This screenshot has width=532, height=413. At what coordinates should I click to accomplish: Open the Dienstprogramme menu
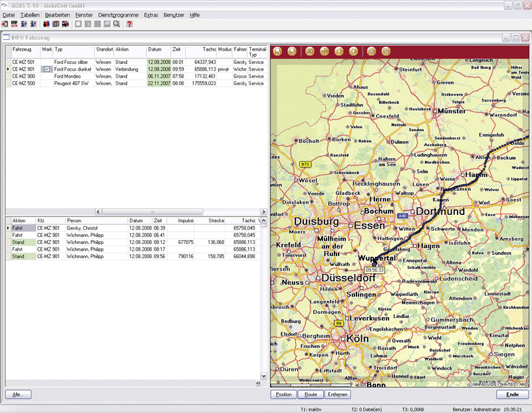point(118,15)
